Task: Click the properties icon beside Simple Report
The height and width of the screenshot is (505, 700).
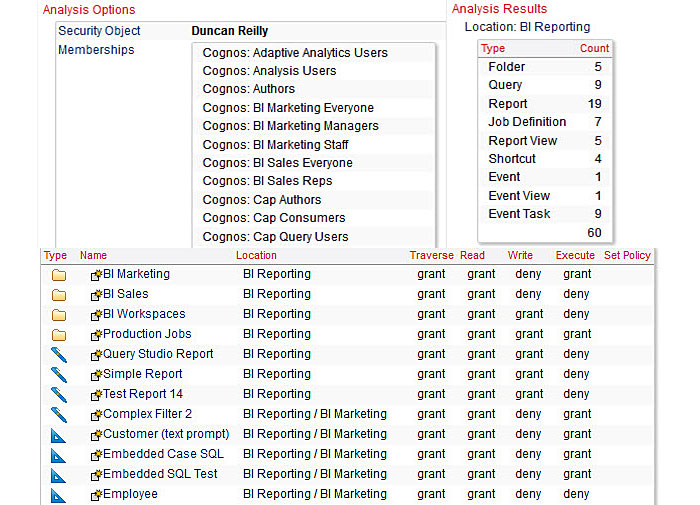Action: 96,375
